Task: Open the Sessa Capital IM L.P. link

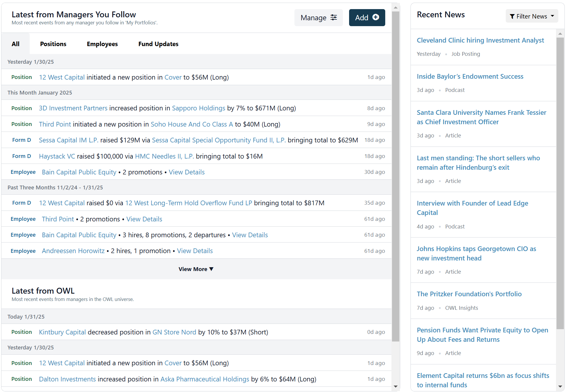Action: [68, 140]
